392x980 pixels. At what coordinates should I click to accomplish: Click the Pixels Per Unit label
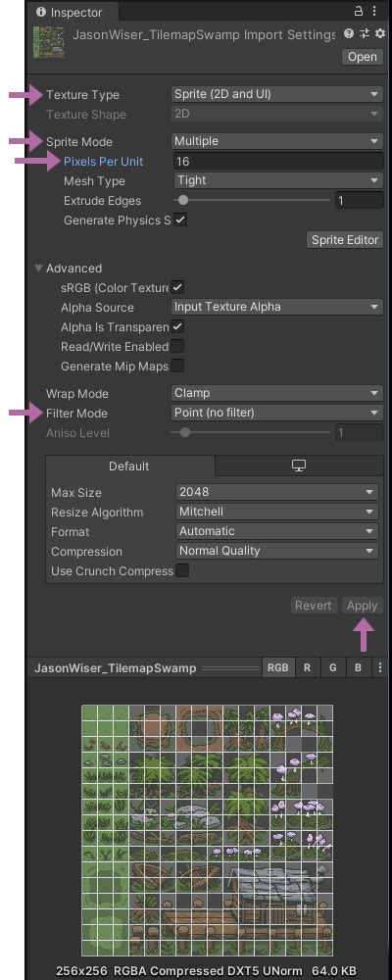click(103, 162)
